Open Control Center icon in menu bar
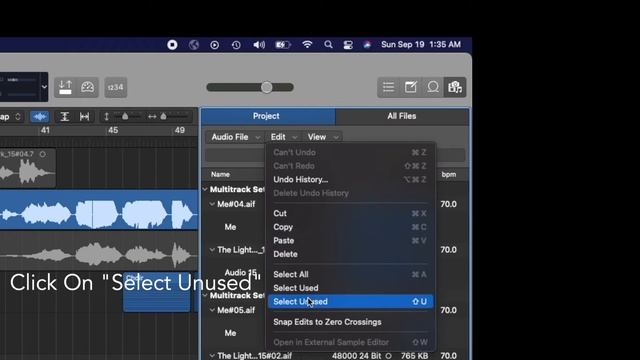Viewport: 640px width, 360px height. (x=348, y=44)
